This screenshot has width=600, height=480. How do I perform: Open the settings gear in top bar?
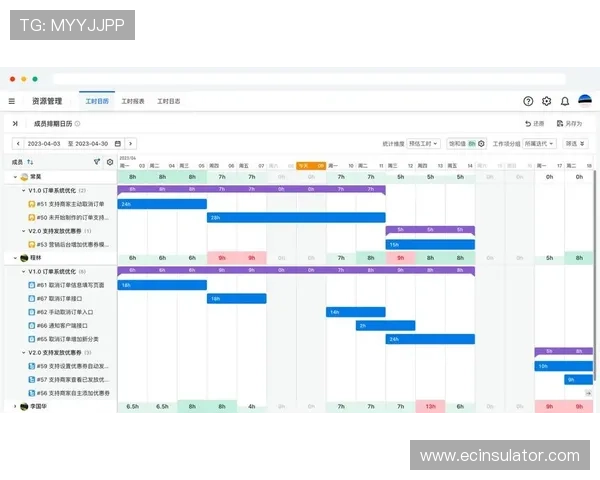(x=546, y=101)
